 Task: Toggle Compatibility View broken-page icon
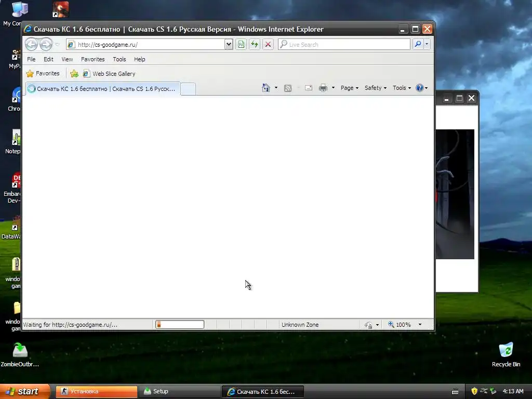click(241, 45)
